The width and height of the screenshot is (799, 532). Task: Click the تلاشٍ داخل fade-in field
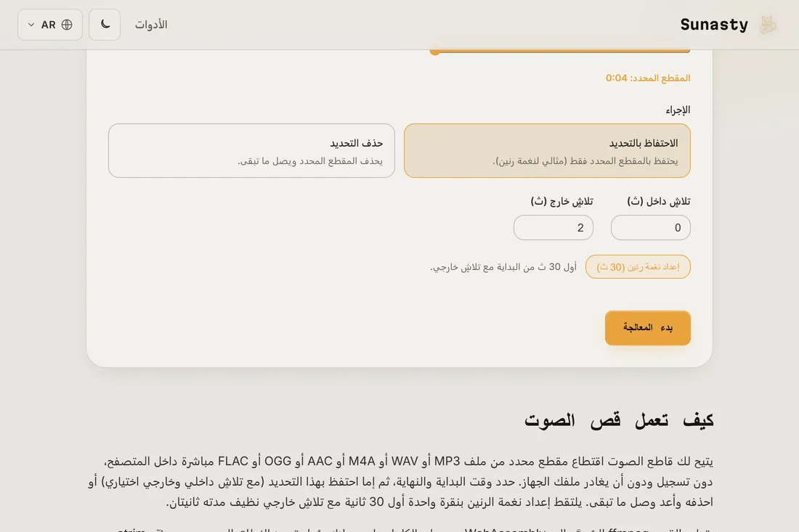[x=650, y=228]
